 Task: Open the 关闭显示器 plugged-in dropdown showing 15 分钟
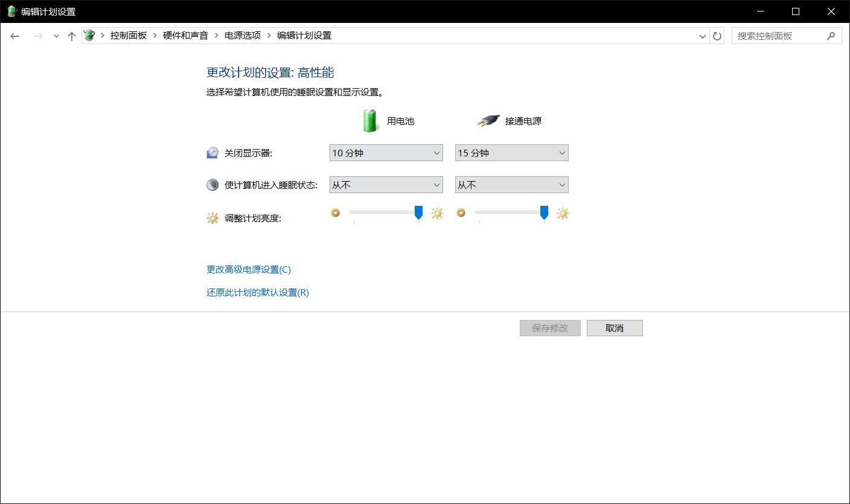click(511, 153)
